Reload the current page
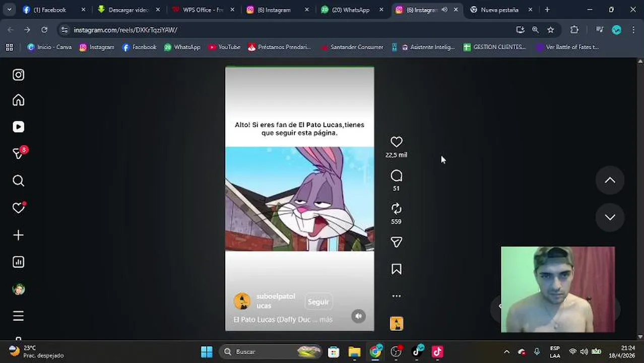Viewport: 644px width, 363px height. pyautogui.click(x=44, y=30)
